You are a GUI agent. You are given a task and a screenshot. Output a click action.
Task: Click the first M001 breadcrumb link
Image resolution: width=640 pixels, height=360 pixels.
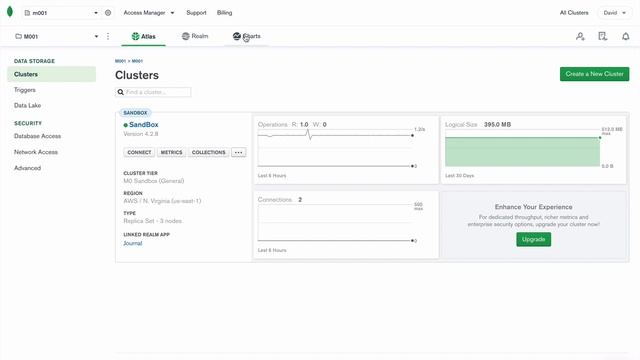(x=120, y=61)
